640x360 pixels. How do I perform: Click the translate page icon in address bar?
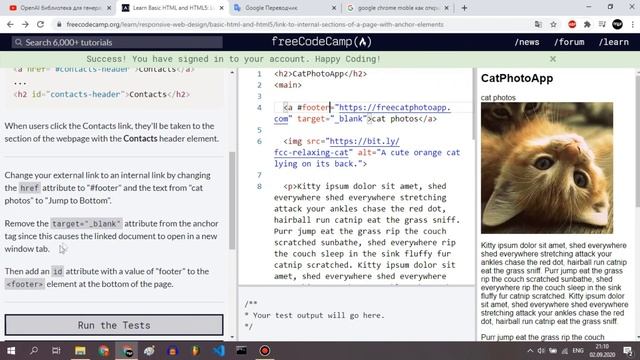click(538, 24)
